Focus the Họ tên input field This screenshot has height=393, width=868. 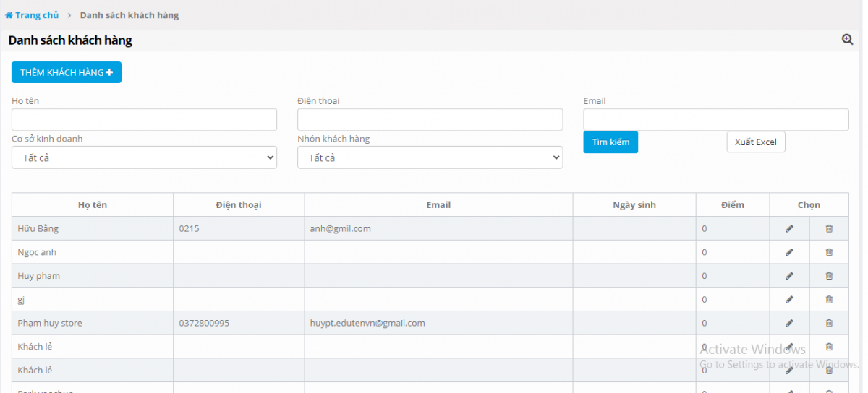pyautogui.click(x=144, y=120)
